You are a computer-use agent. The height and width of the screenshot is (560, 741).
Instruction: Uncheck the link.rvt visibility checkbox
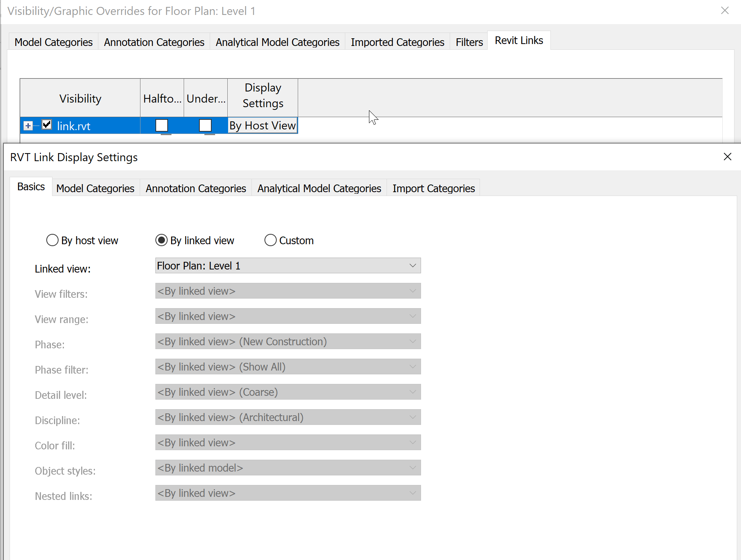point(47,125)
